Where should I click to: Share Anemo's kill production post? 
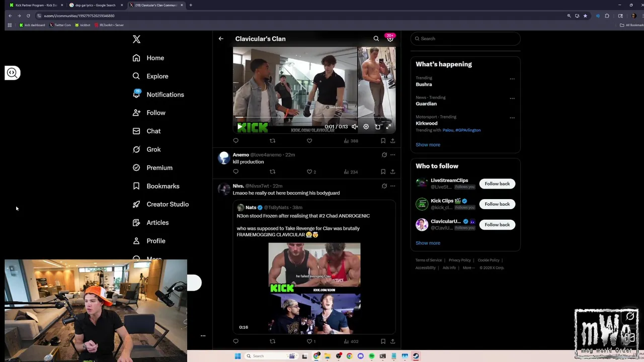coord(392,171)
